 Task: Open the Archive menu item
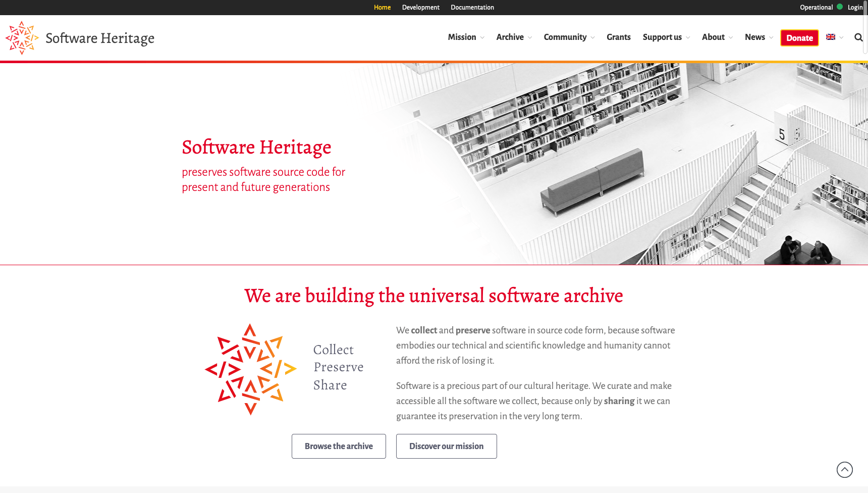pos(510,37)
